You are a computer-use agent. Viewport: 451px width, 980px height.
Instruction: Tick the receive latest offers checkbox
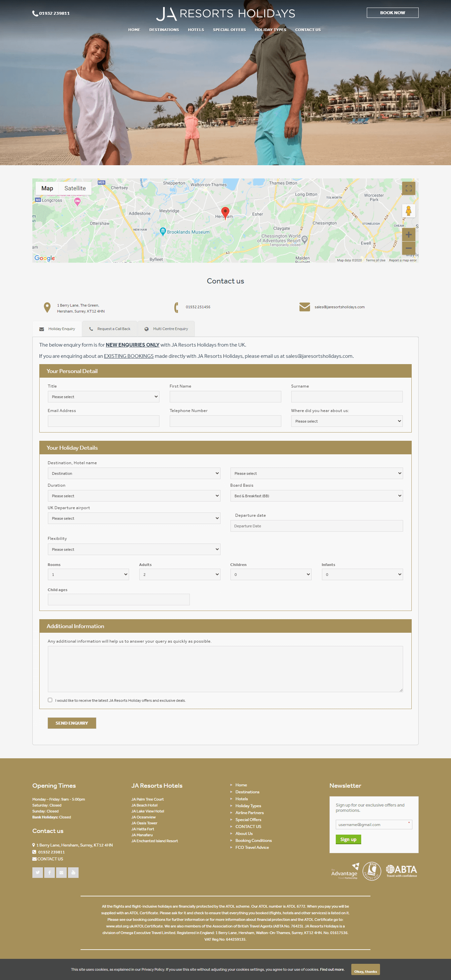click(x=50, y=700)
